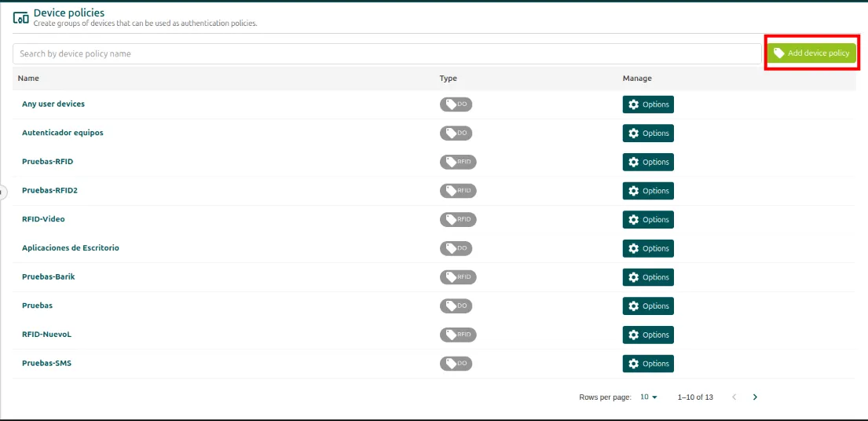Open the RFID-Video policy name
Screen dimensions: 868x421
point(43,219)
